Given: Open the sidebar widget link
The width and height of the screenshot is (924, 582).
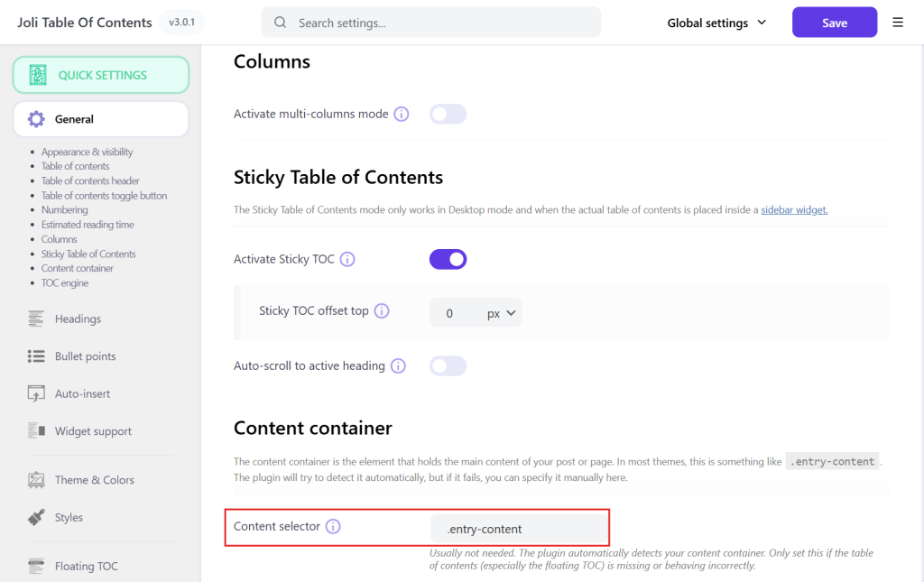Looking at the screenshot, I should point(794,210).
